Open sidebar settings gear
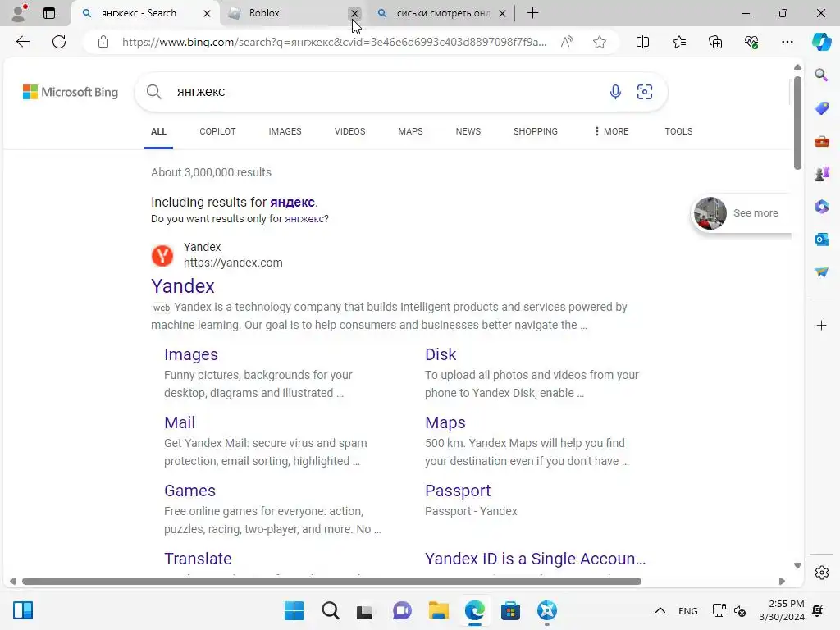The height and width of the screenshot is (630, 840). [822, 573]
